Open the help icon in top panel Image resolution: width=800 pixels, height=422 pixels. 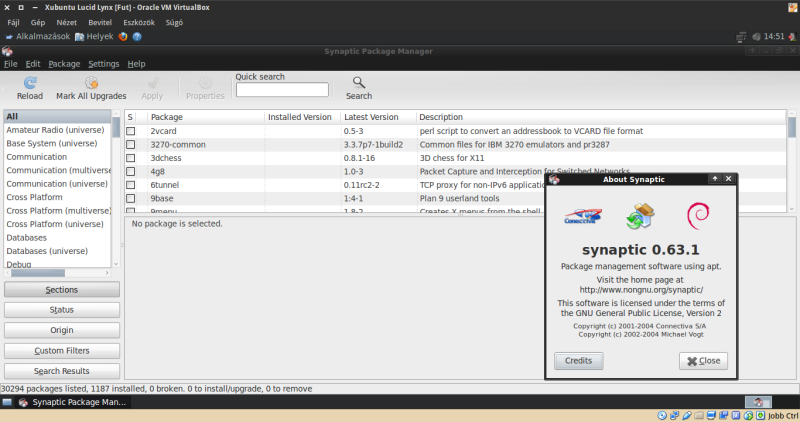click(x=137, y=37)
